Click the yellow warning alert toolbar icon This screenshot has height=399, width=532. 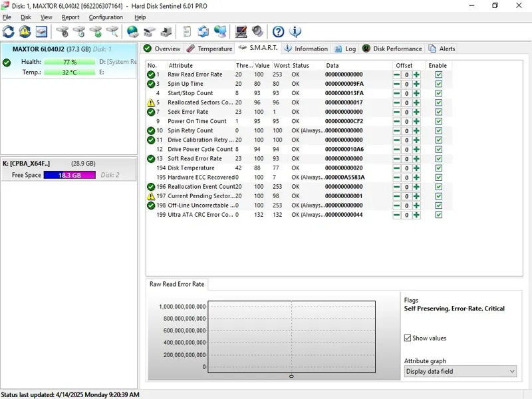25,31
